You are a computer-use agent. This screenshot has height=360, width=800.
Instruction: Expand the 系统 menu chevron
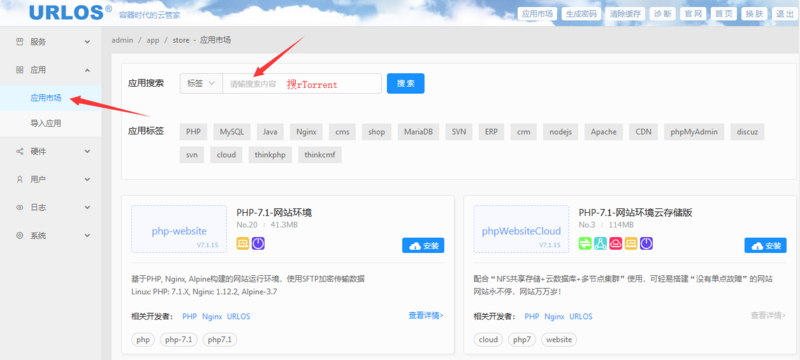click(87, 236)
